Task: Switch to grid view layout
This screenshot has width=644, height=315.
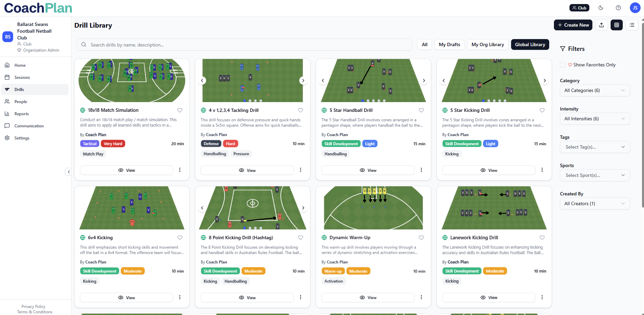Action: [617, 25]
